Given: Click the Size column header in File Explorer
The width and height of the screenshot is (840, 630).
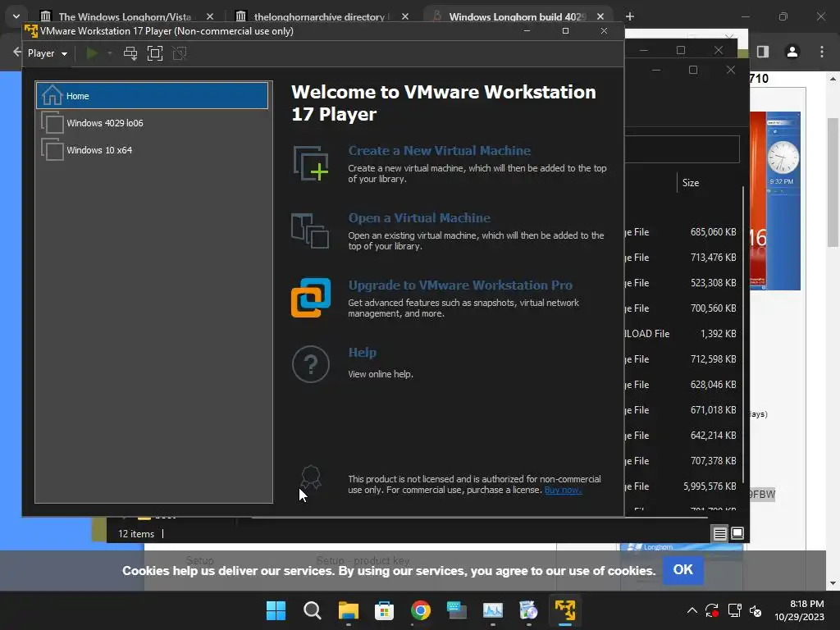Looking at the screenshot, I should tap(691, 183).
